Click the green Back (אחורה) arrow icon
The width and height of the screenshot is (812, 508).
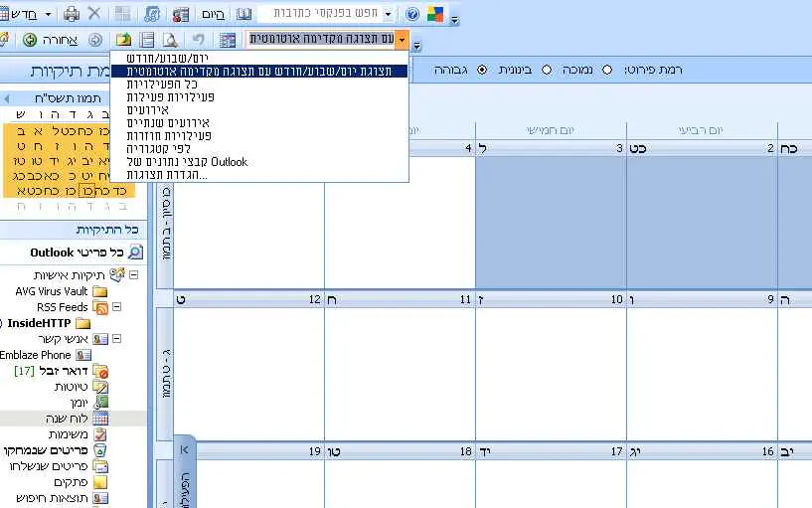31,40
